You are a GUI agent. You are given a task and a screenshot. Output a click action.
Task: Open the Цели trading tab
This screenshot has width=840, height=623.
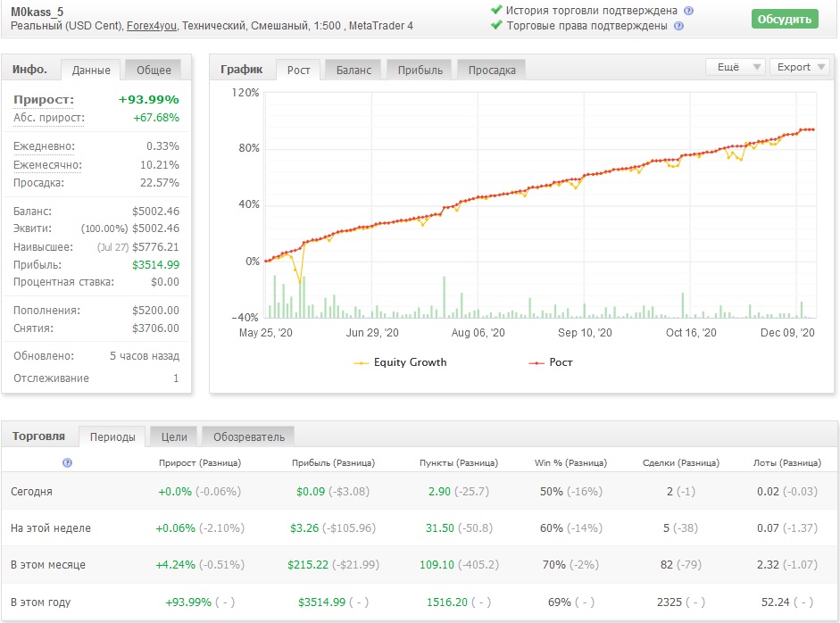174,437
